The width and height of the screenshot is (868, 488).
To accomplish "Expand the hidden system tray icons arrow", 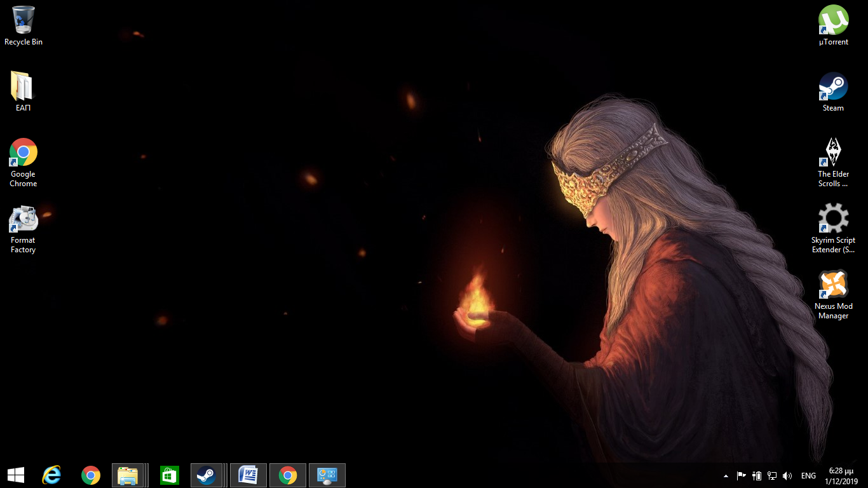I will (x=726, y=476).
